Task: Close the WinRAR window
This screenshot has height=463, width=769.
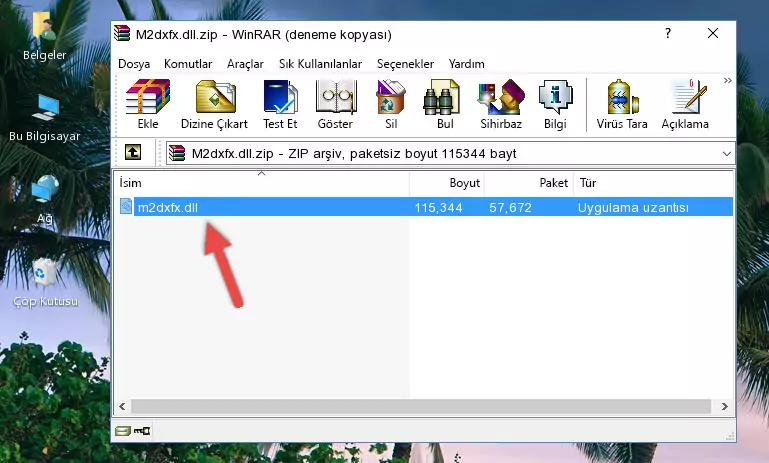Action: click(x=713, y=33)
